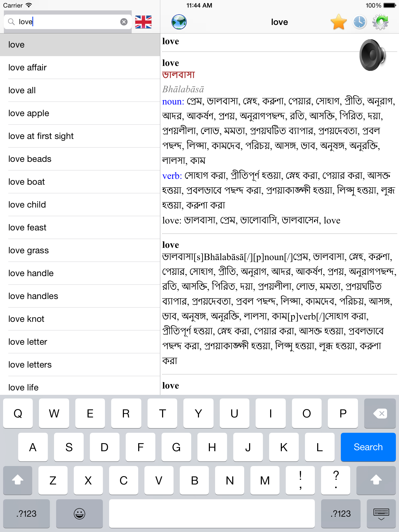Play pronunciation with speaker icon
399x532 pixels.
pyautogui.click(x=373, y=55)
